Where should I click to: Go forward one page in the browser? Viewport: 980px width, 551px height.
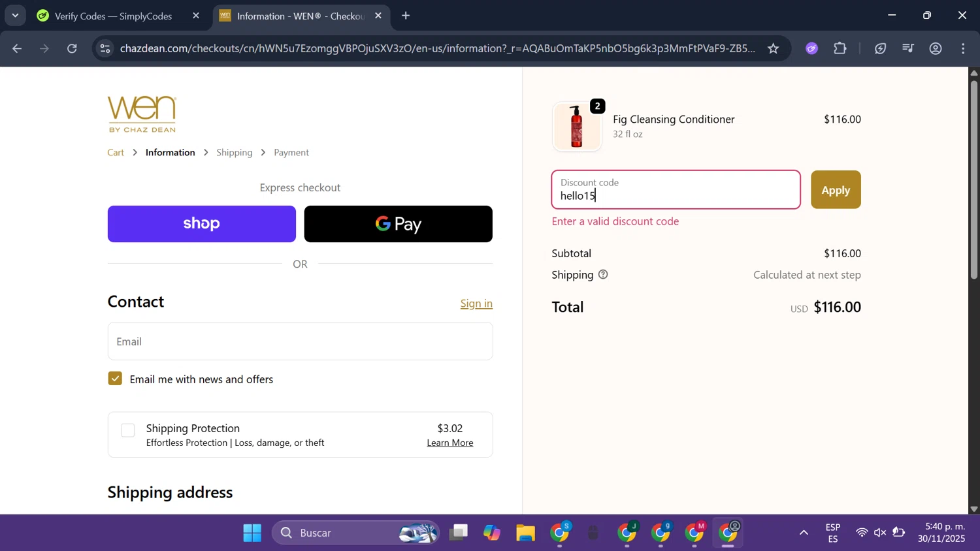point(44,48)
